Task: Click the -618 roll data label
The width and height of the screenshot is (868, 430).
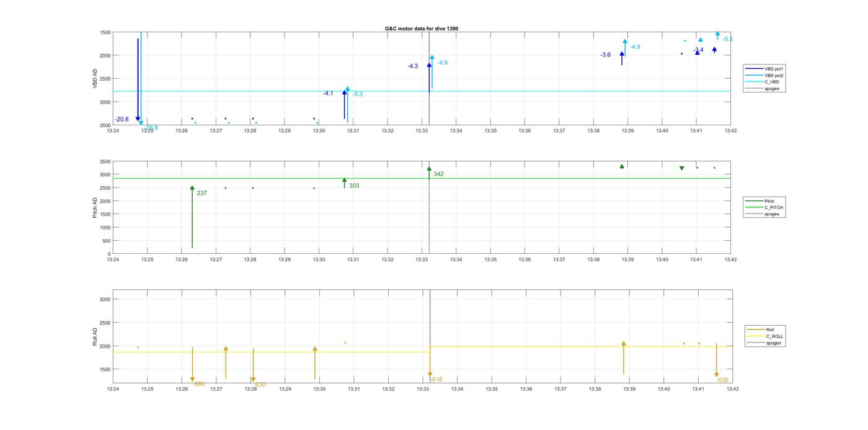Action: 436,380
